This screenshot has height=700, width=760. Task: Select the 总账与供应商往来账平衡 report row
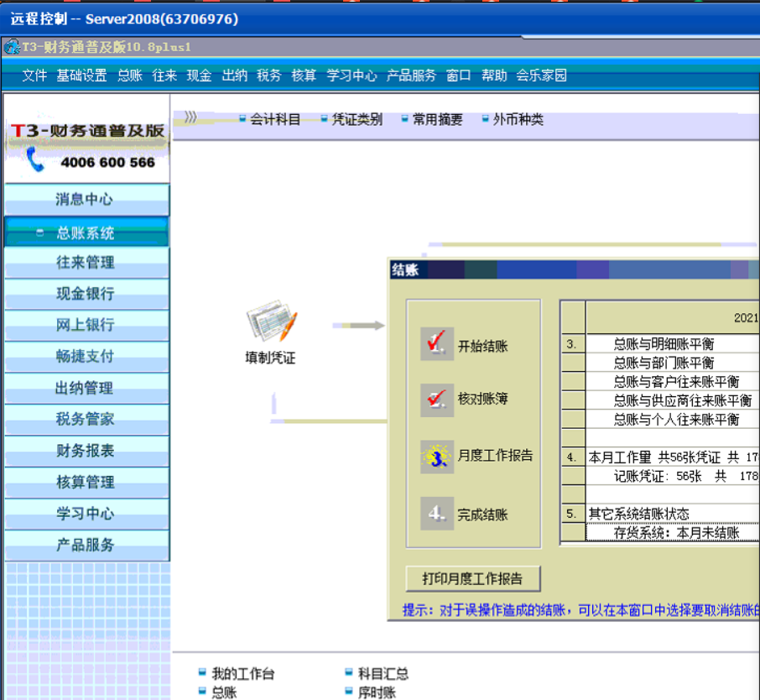(x=672, y=400)
